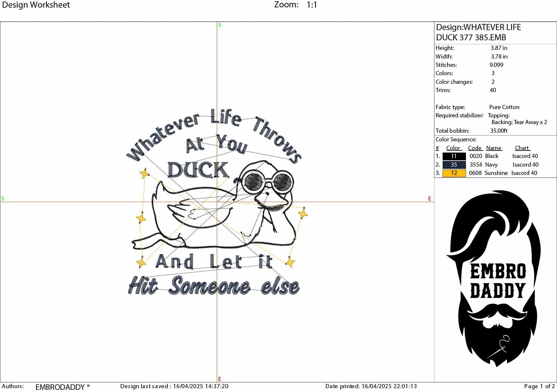Click the 'Name' column header
Screen dimensions: 557x392
click(x=494, y=148)
